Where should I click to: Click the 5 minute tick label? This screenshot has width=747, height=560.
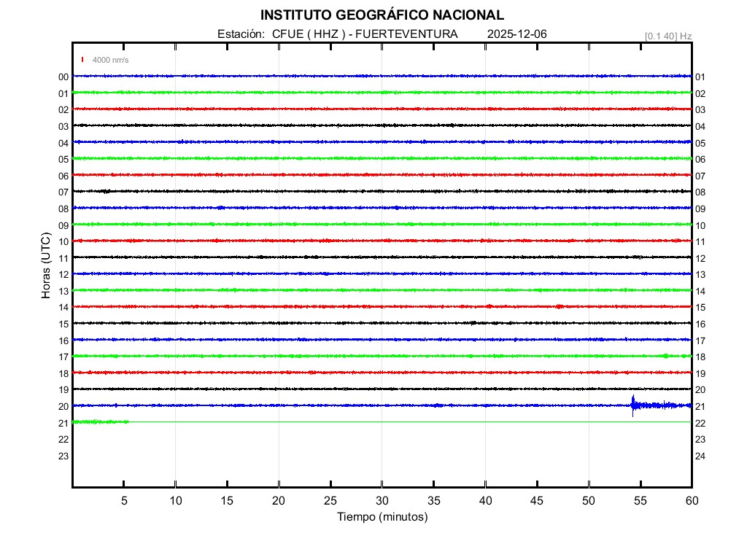coord(124,500)
